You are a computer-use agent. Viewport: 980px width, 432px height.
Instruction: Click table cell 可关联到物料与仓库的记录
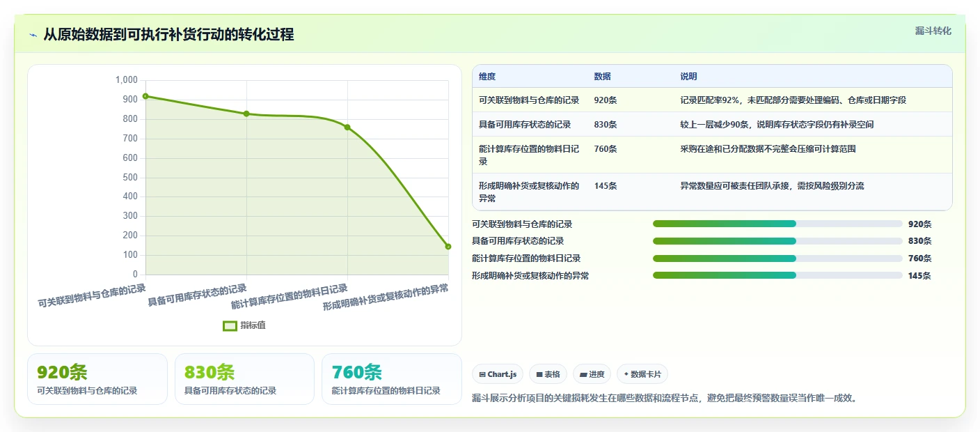[529, 100]
